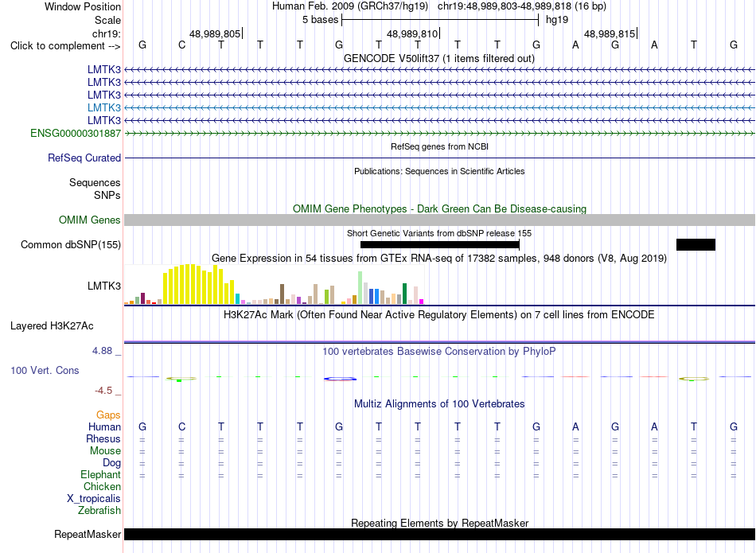
Task: Open the Publications: Sequences in Scientific Articles title
Action: (x=439, y=171)
